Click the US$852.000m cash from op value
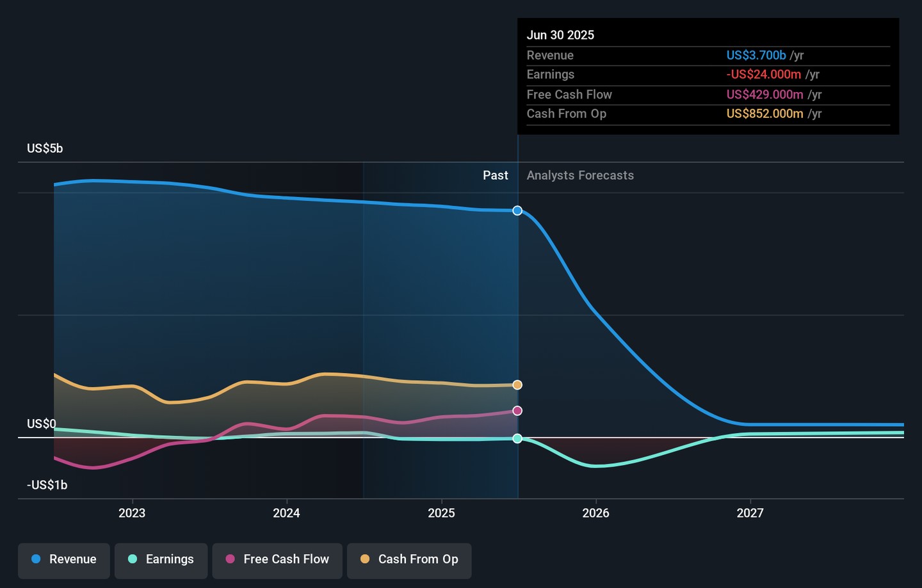This screenshot has height=588, width=922. click(764, 114)
